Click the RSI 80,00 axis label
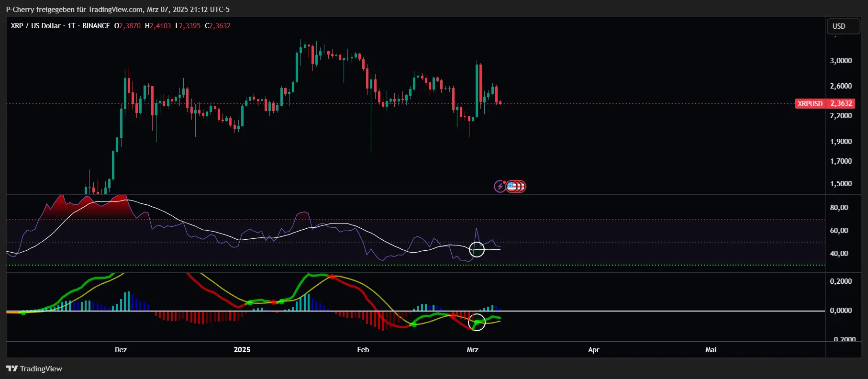 pyautogui.click(x=839, y=208)
